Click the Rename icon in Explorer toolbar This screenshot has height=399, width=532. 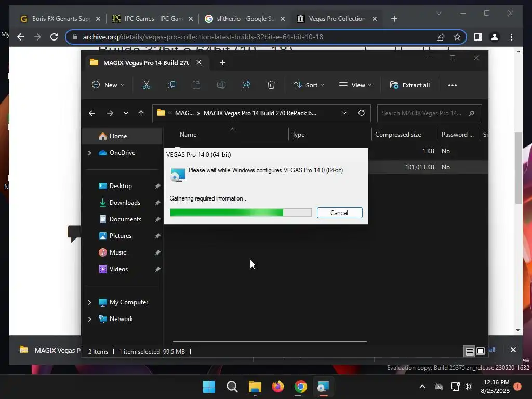[x=221, y=85]
